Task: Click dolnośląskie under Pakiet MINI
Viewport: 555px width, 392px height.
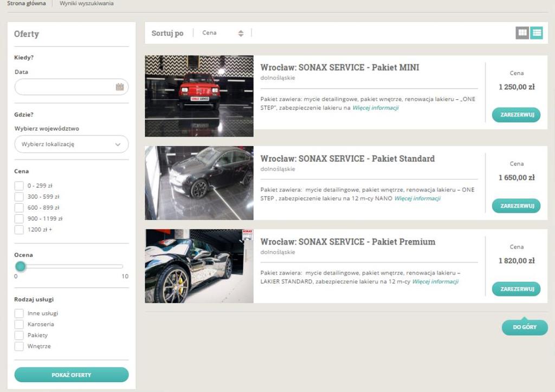Action: click(x=277, y=78)
